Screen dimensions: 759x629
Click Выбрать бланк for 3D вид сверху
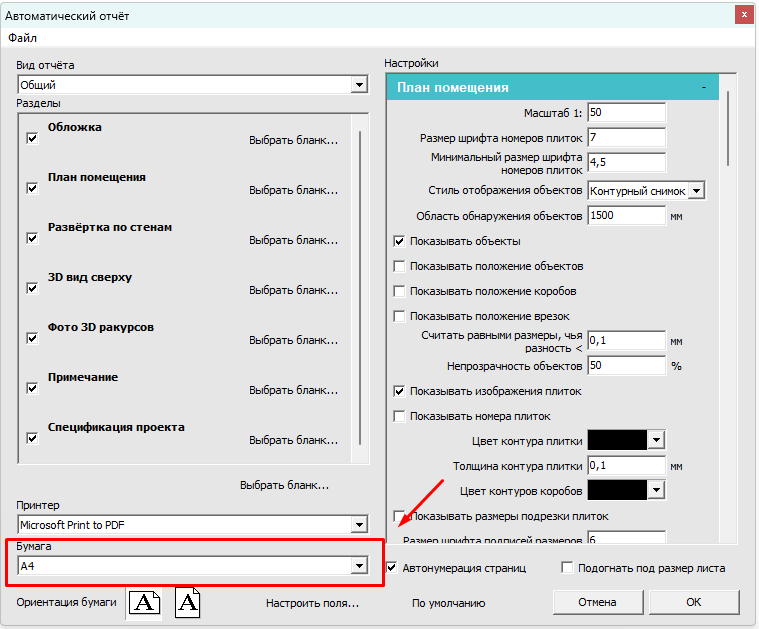click(293, 291)
